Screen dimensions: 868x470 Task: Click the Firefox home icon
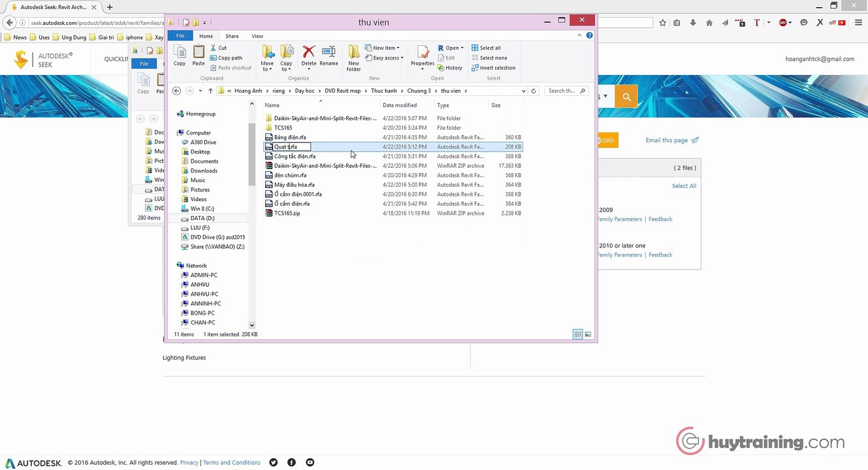tap(709, 22)
